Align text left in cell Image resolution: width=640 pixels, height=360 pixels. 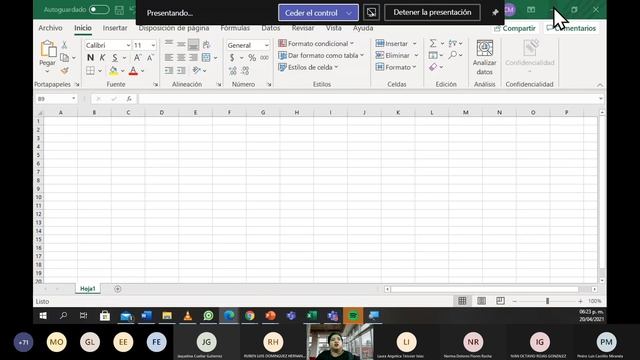pos(169,58)
